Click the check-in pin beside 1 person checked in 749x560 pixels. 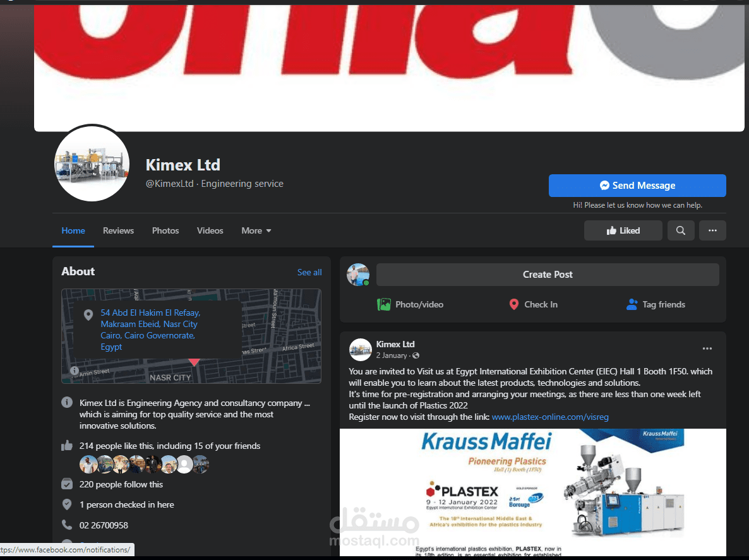(x=67, y=504)
